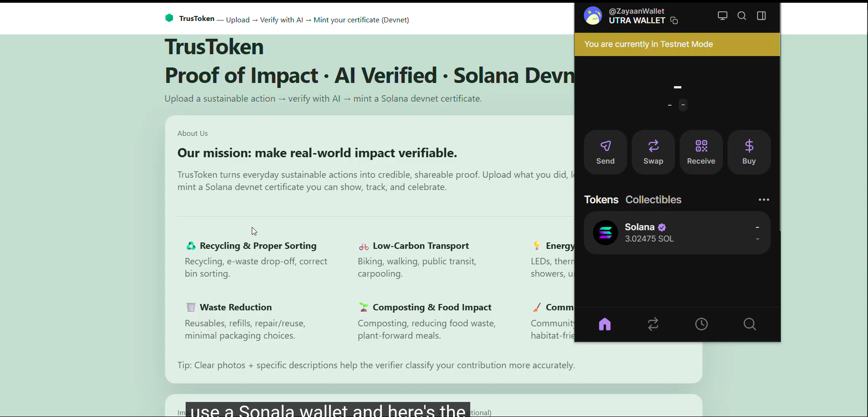
Task: Open the three-dot token list menu
Action: tap(764, 200)
